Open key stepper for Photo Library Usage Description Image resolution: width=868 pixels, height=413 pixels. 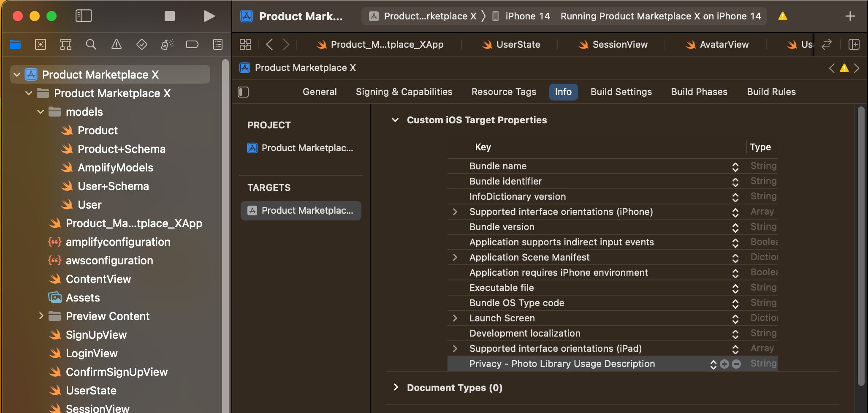click(x=713, y=364)
